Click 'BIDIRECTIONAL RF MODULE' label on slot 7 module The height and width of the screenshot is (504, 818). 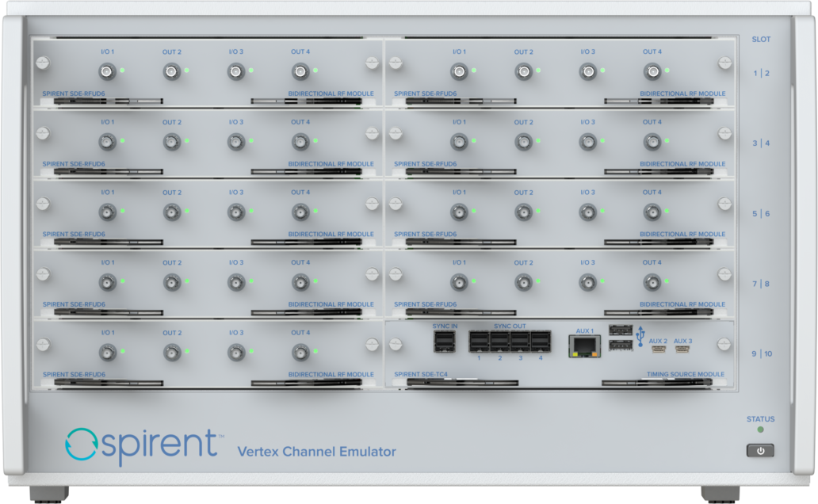point(331,304)
